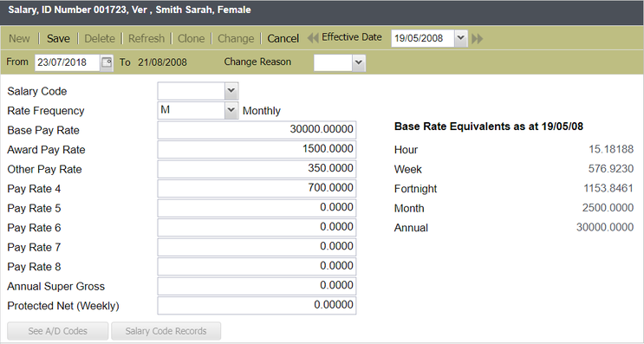
Task: Click the Pay Rate 7 field
Action: [257, 247]
